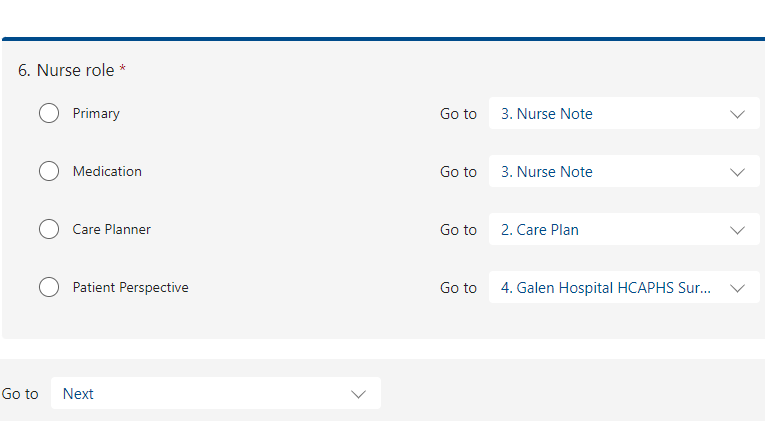Click the chevron arrow in Primary's Go to box
This screenshot has width=765, height=421.
click(737, 114)
